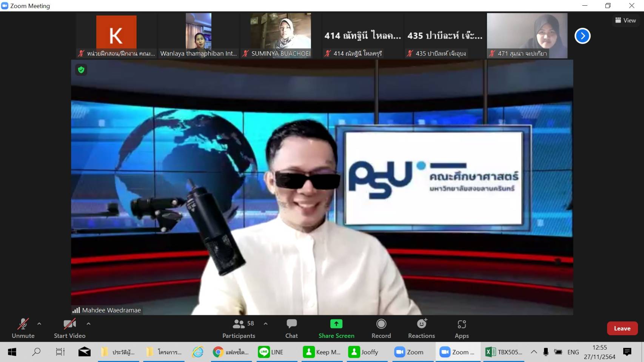
Task: Expand video options arrow beside Start Video
Action: coord(88,324)
